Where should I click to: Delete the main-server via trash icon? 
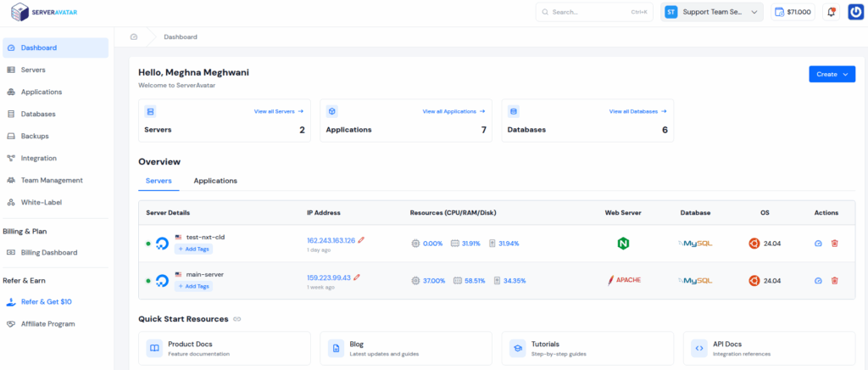coord(834,280)
